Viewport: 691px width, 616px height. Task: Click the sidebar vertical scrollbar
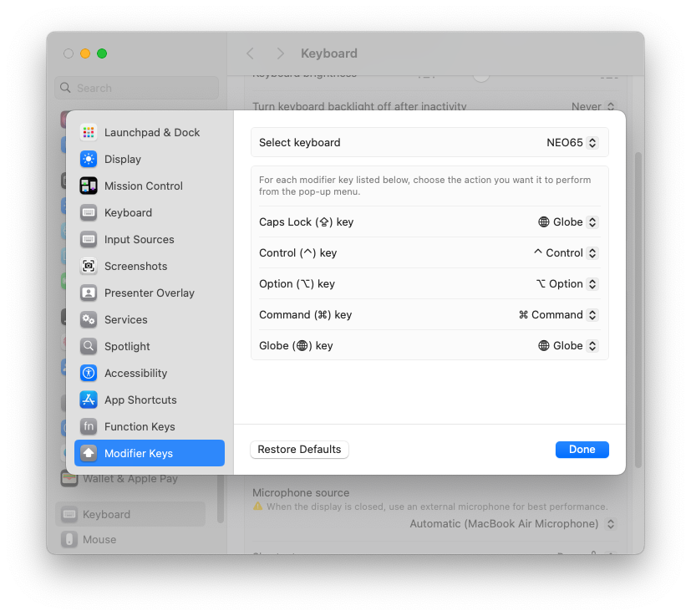(x=221, y=499)
